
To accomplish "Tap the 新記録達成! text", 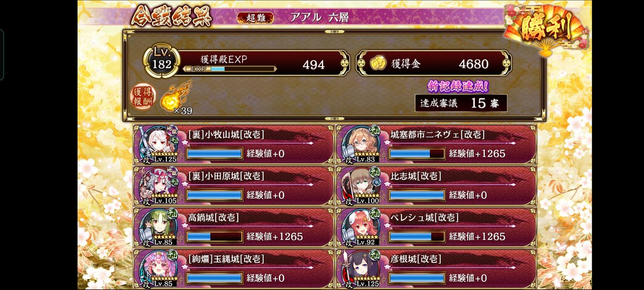I will (x=458, y=86).
